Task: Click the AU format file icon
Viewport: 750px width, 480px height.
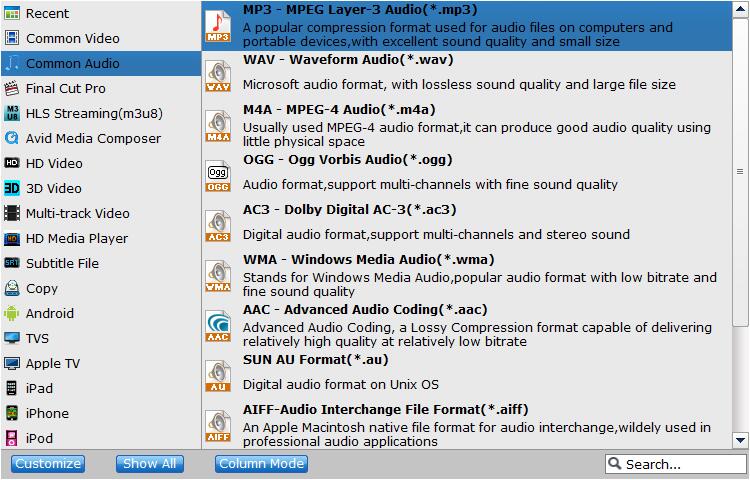Action: click(x=218, y=376)
